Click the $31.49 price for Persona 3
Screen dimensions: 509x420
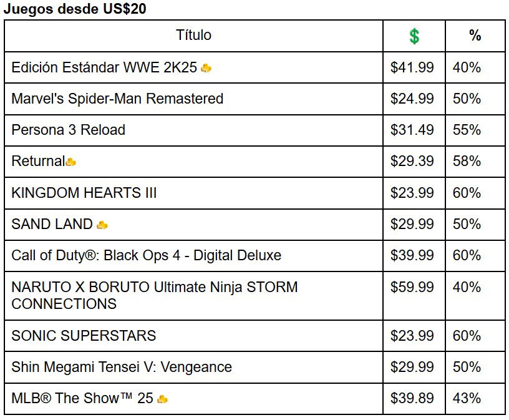(412, 130)
